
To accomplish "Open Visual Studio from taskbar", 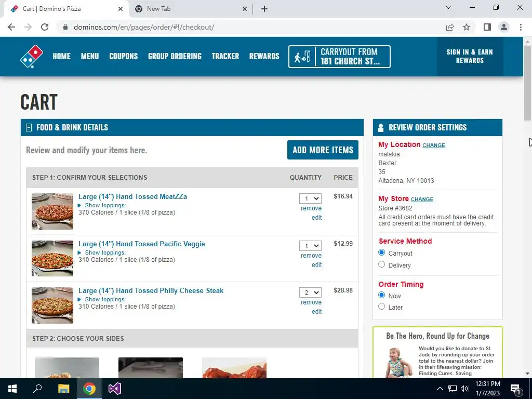I will [x=115, y=389].
